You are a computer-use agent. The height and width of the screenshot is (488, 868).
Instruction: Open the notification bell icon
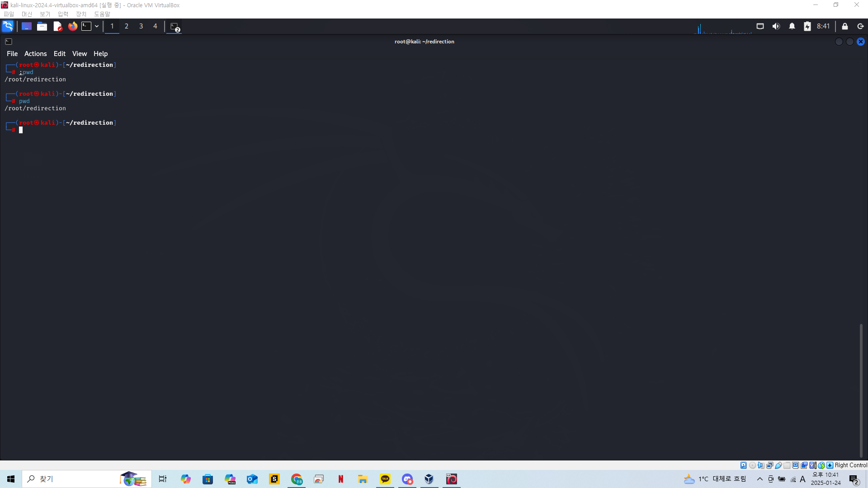pyautogui.click(x=792, y=26)
